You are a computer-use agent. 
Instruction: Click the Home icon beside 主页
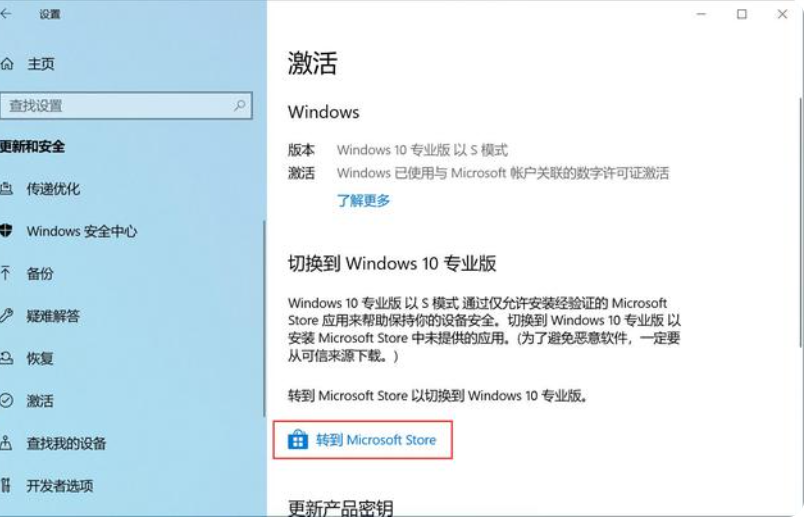point(7,64)
